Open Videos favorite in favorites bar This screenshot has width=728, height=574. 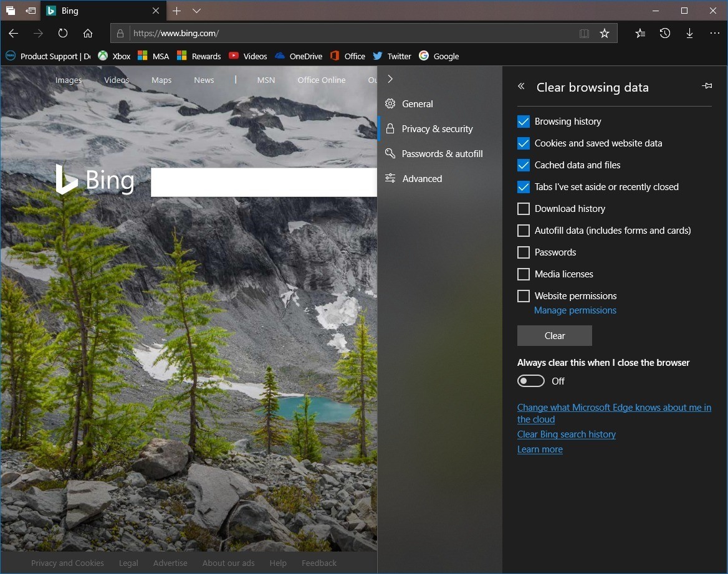(247, 56)
